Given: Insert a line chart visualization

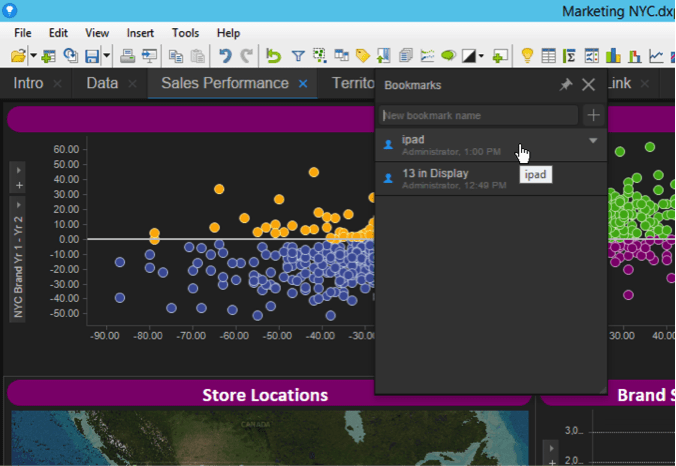Looking at the screenshot, I should tap(657, 56).
